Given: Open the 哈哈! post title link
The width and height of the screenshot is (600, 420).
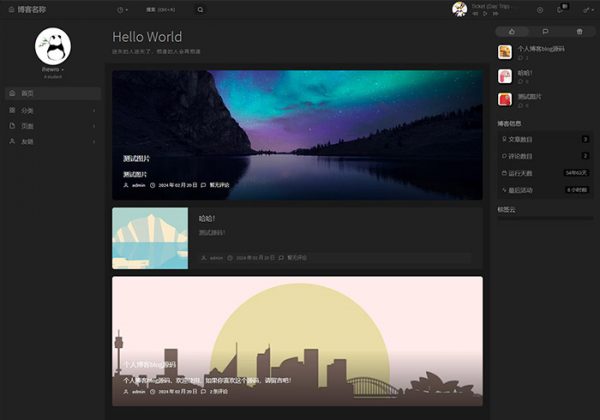Looking at the screenshot, I should 207,218.
